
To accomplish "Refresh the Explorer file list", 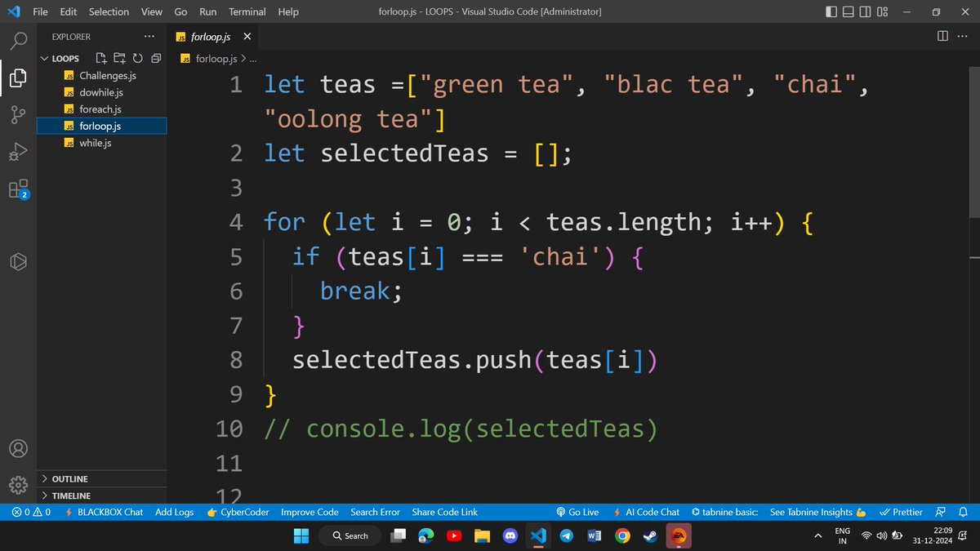I will tap(137, 58).
